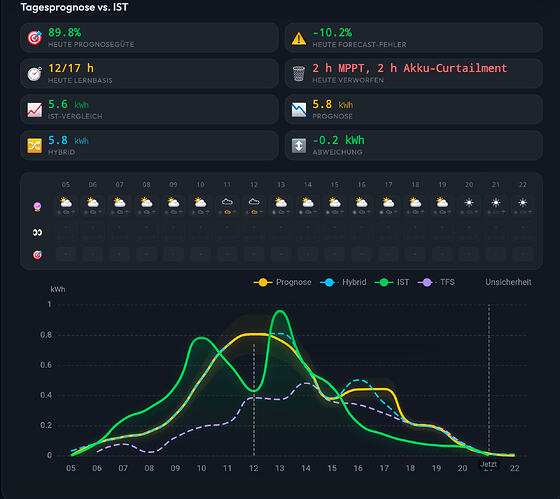Click the rising chart icon beside IST-Vergleich
The height and width of the screenshot is (499, 560).
click(x=35, y=110)
